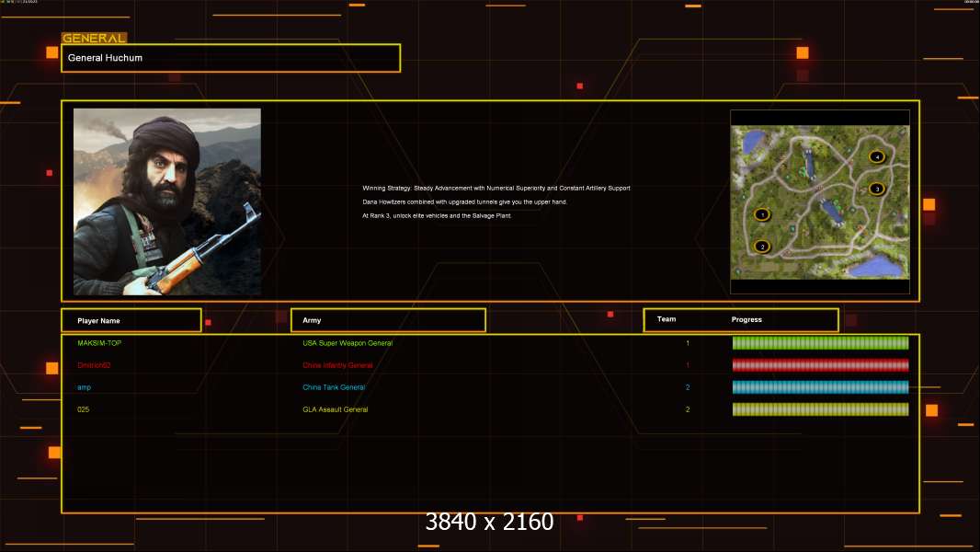This screenshot has width=980, height=552.
Task: Click the Progress column header label
Action: click(746, 319)
